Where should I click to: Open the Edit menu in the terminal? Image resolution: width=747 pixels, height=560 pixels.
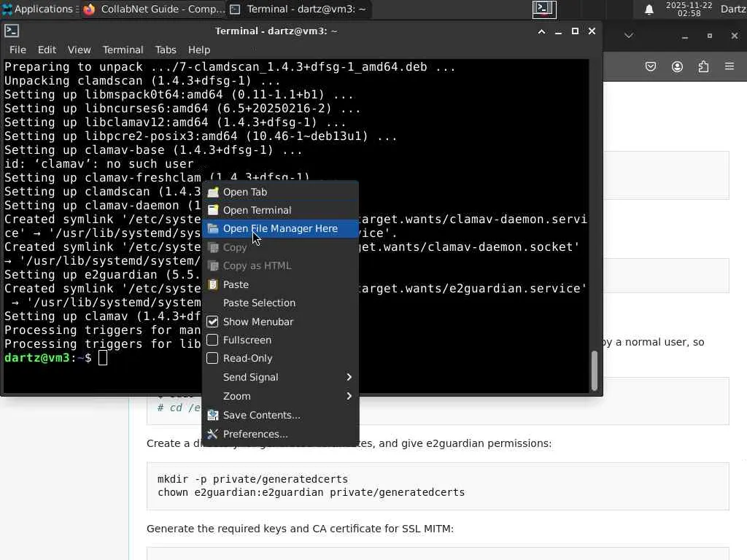pyautogui.click(x=47, y=50)
